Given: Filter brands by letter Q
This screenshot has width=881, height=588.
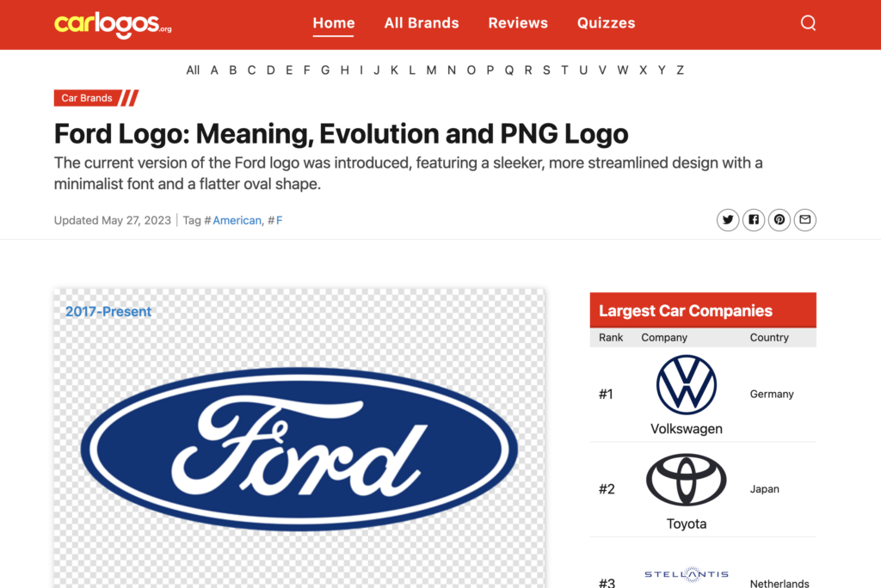Looking at the screenshot, I should (x=509, y=70).
